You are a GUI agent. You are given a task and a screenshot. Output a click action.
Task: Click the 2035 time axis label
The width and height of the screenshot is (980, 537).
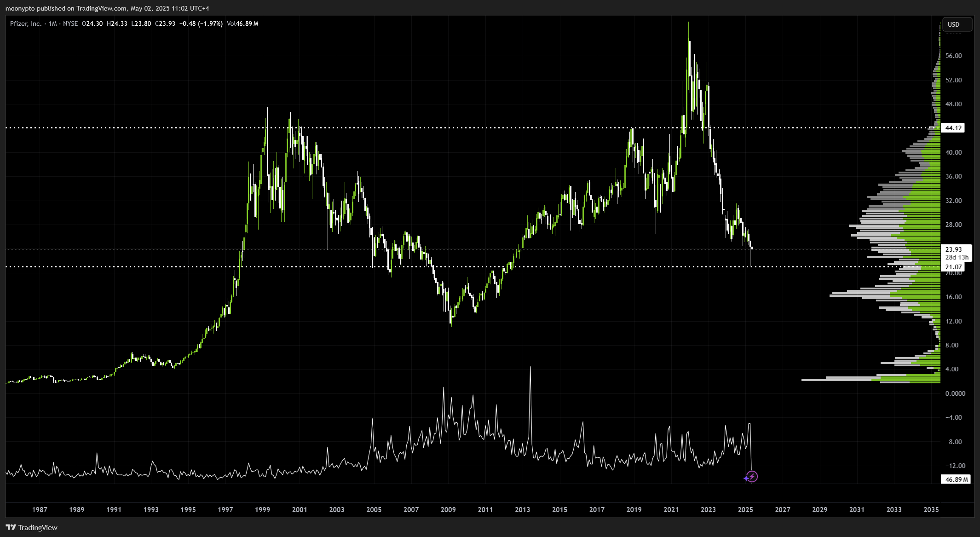tap(931, 510)
